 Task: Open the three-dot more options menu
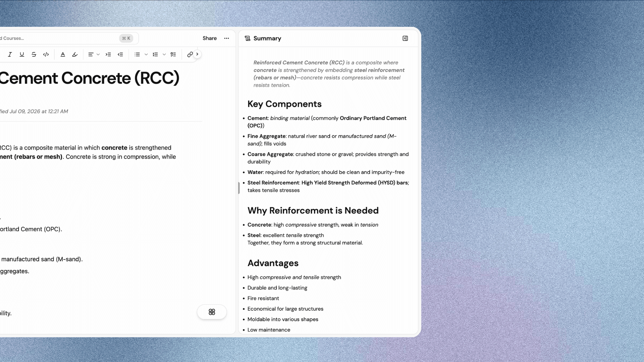227,38
